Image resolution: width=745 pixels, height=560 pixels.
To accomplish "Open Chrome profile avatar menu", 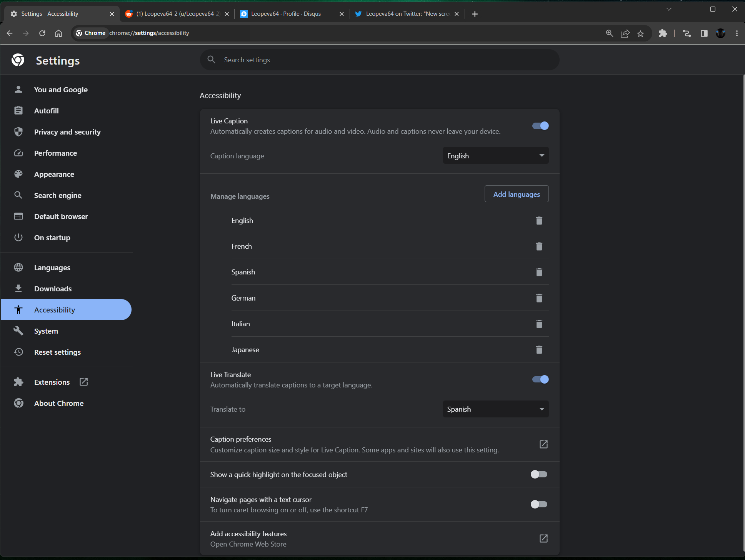I will click(x=720, y=33).
